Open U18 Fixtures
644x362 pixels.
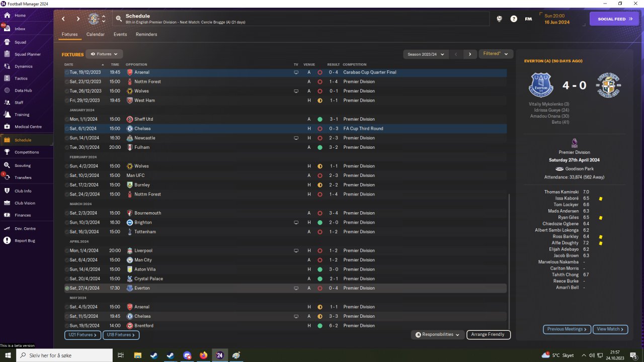click(x=121, y=335)
